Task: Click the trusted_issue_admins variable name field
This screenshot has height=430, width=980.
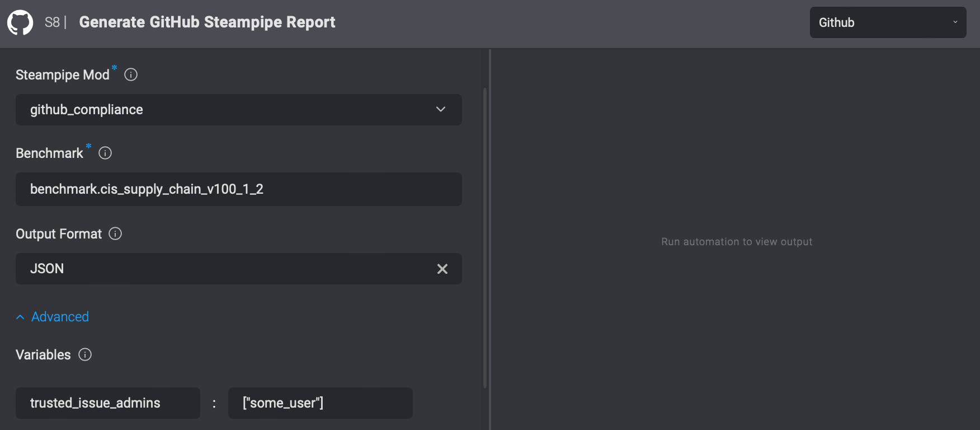Action: [x=108, y=403]
